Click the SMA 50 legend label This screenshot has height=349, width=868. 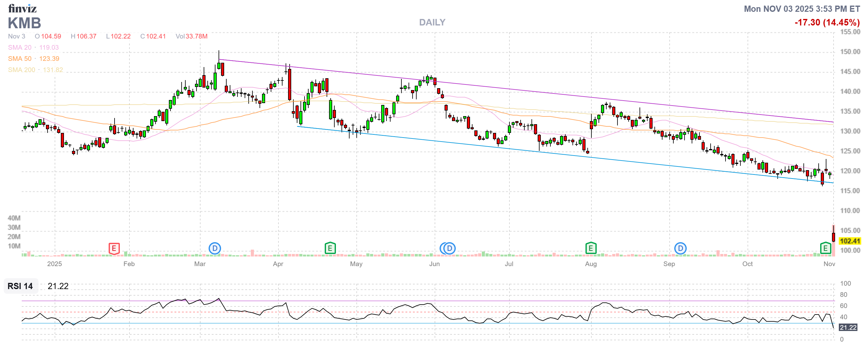coord(20,59)
